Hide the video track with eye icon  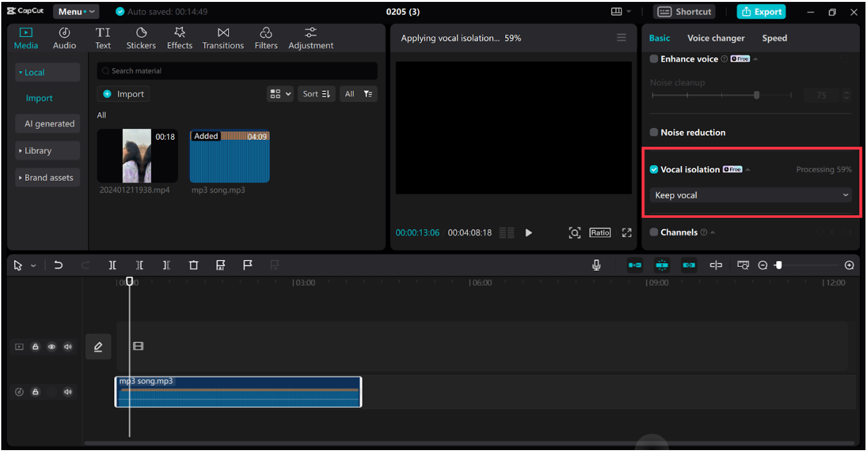[x=52, y=347]
